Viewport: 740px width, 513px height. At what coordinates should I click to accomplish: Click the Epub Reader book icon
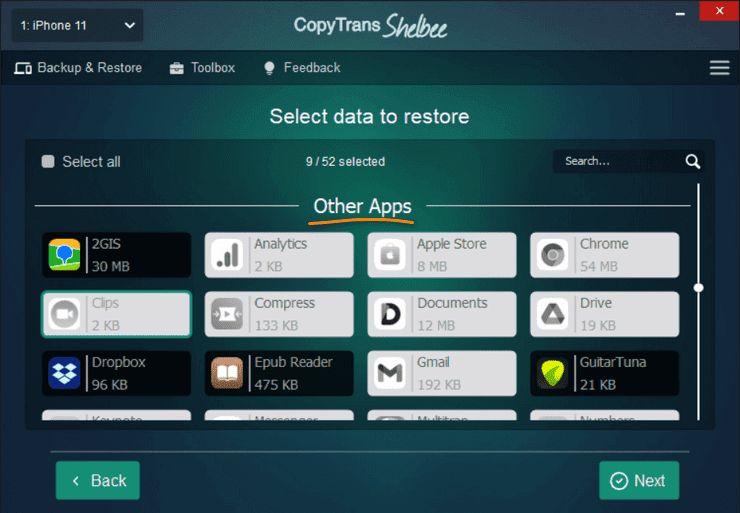tap(227, 373)
